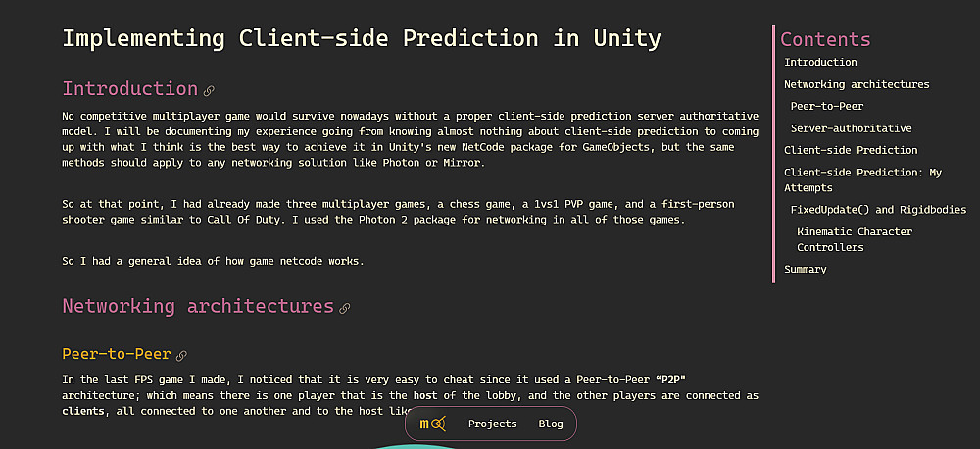The image size is (980, 449).
Task: Open Projects in the bottom navigation bar
Action: pos(492,424)
